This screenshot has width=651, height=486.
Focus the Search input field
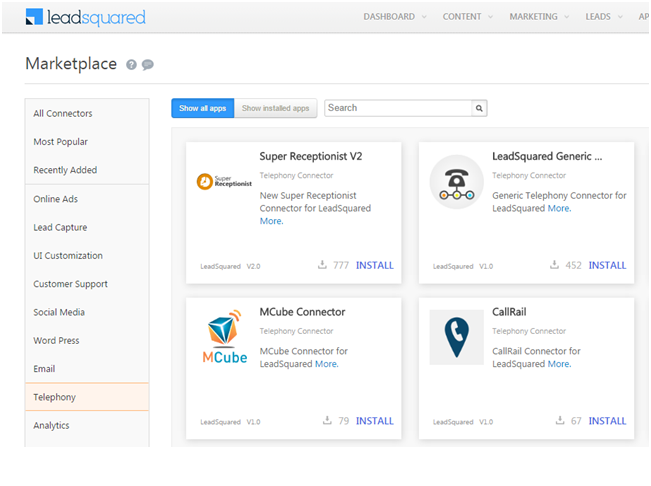click(398, 108)
